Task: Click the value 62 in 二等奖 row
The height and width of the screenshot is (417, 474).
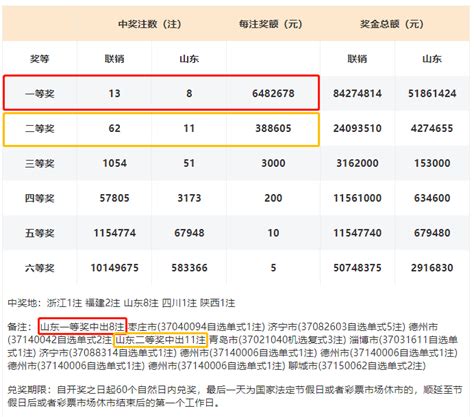Action: [114, 128]
